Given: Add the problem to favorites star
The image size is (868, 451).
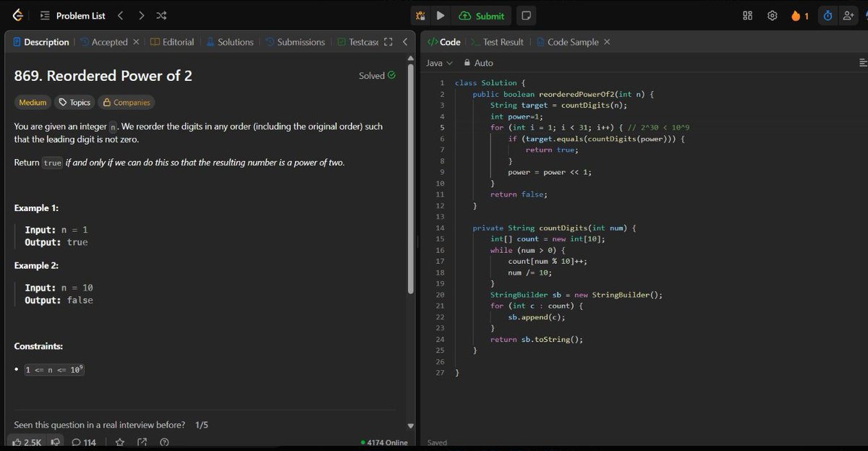Looking at the screenshot, I should pyautogui.click(x=120, y=442).
